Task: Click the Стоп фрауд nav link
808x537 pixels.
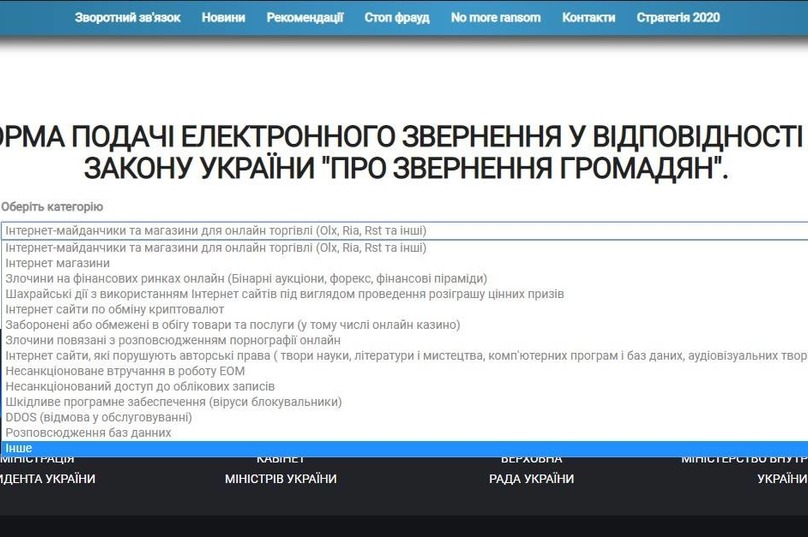Action: (397, 18)
